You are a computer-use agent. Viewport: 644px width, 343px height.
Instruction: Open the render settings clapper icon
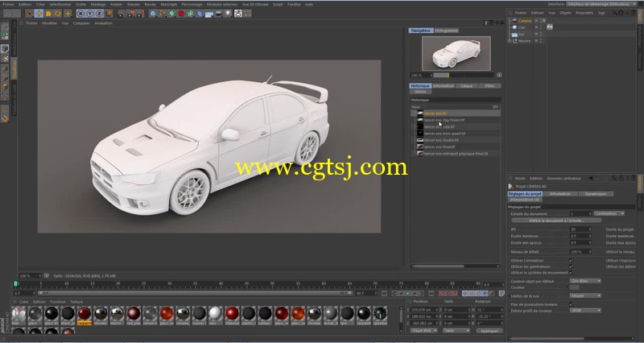[139, 14]
